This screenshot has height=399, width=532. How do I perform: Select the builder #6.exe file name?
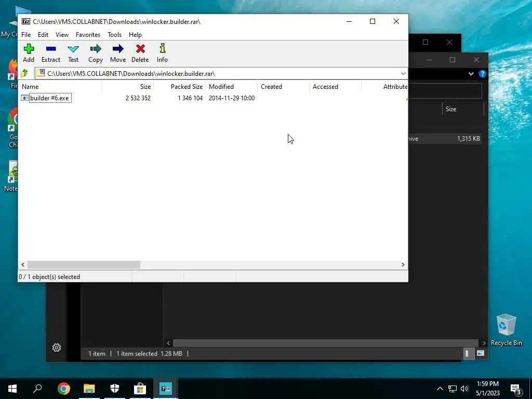[x=49, y=98]
